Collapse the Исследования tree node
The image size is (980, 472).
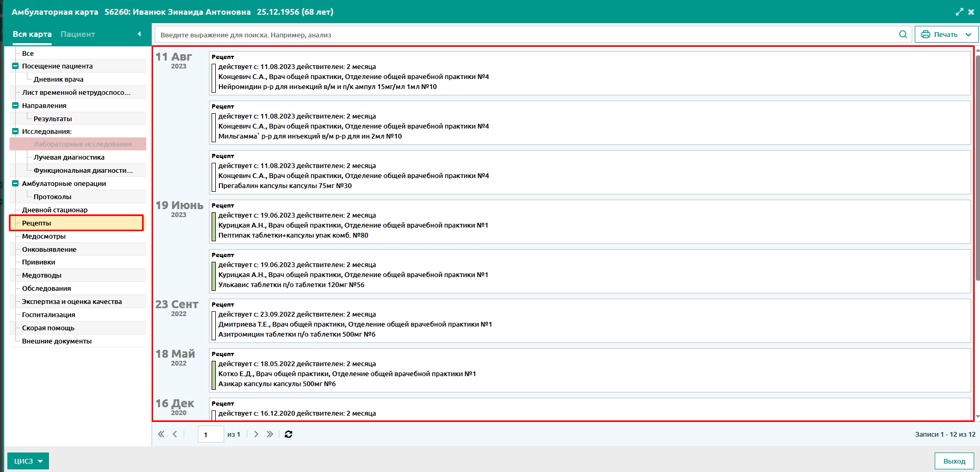(15, 132)
